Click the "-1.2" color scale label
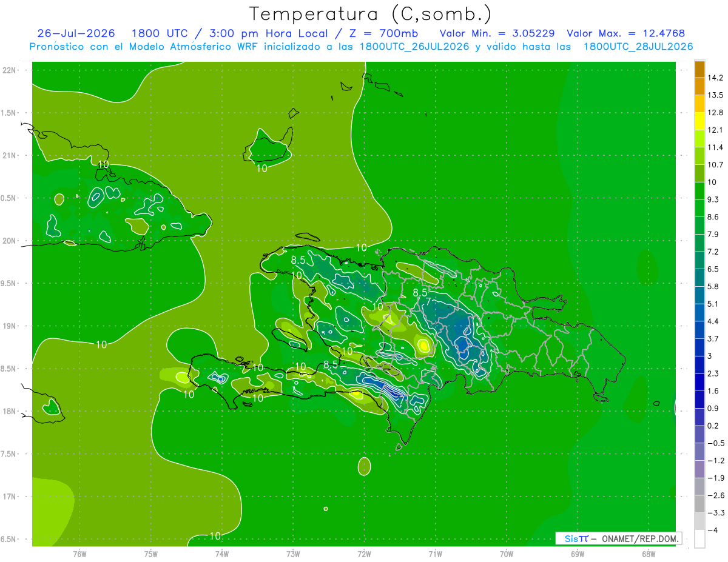The image size is (728, 562). [x=716, y=461]
